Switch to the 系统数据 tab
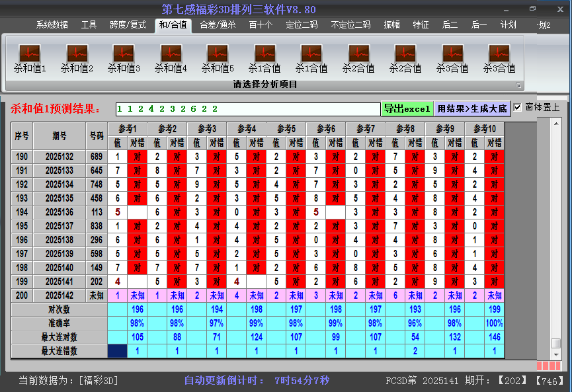 coord(52,25)
